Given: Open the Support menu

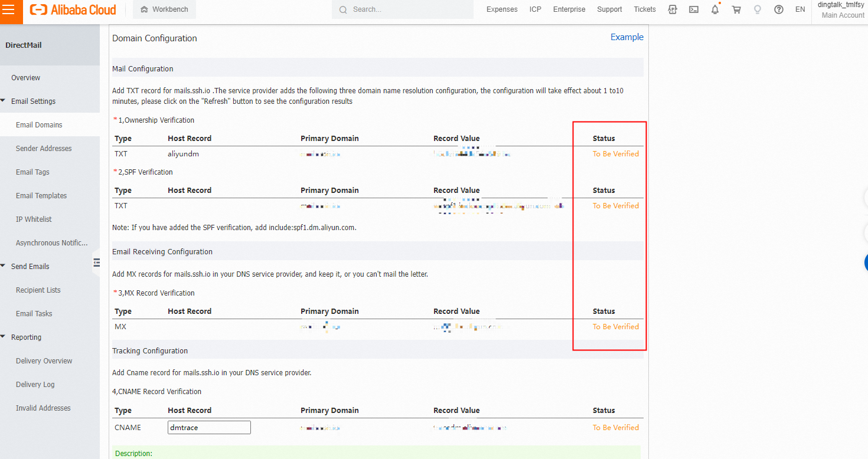Looking at the screenshot, I should 609,9.
